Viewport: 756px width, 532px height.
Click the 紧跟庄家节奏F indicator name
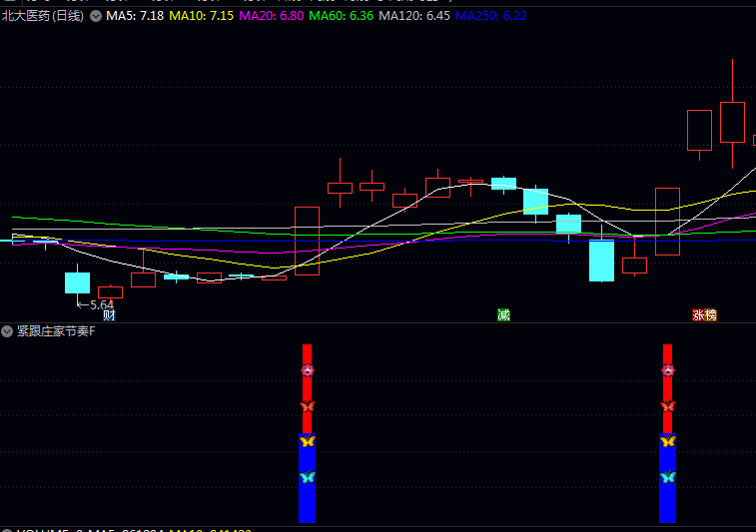[56, 331]
